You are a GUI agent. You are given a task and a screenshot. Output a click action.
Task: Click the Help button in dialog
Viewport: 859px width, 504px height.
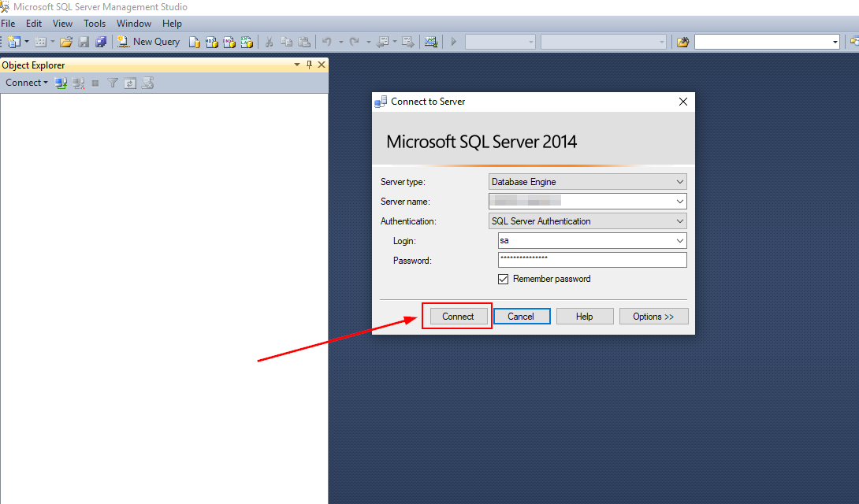(x=585, y=317)
